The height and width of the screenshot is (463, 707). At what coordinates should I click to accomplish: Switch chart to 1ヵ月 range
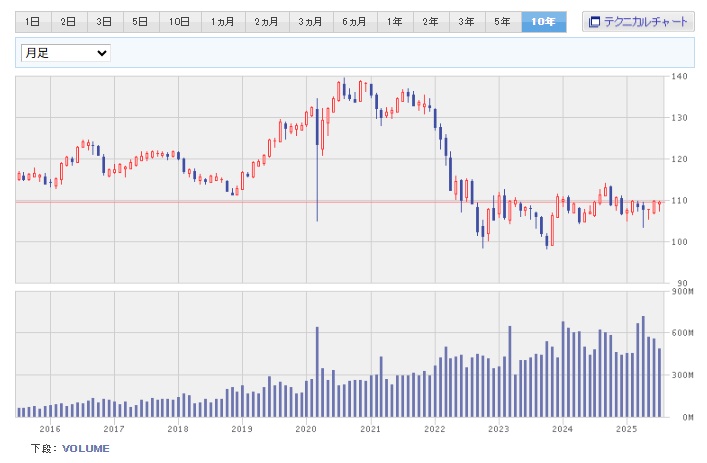pyautogui.click(x=223, y=22)
